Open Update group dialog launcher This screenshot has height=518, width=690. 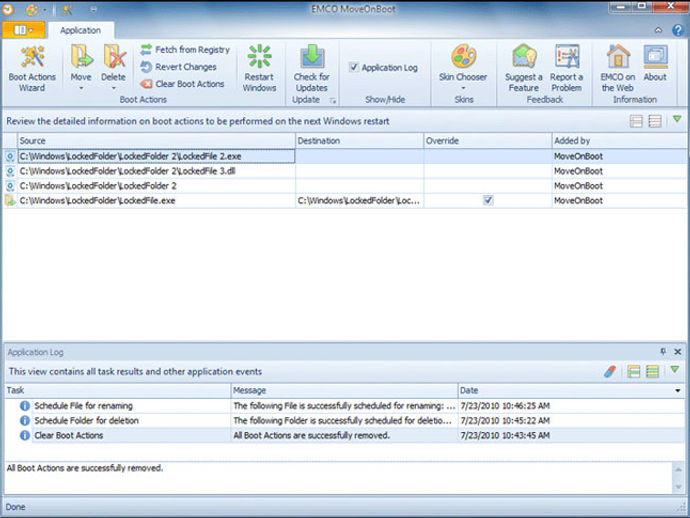point(332,101)
